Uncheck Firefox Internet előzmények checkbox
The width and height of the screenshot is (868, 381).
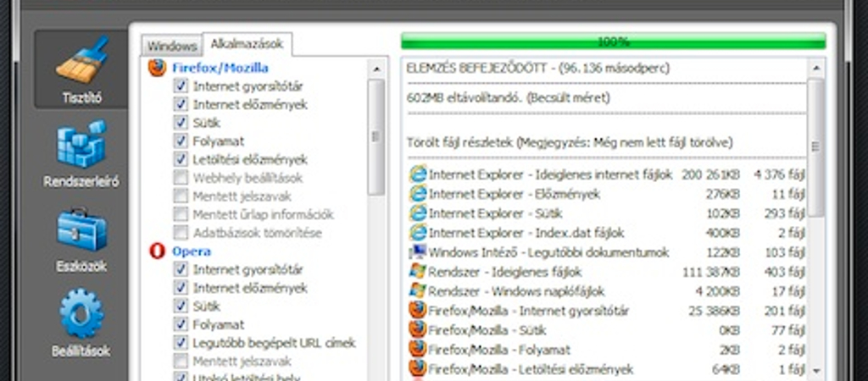(x=181, y=104)
